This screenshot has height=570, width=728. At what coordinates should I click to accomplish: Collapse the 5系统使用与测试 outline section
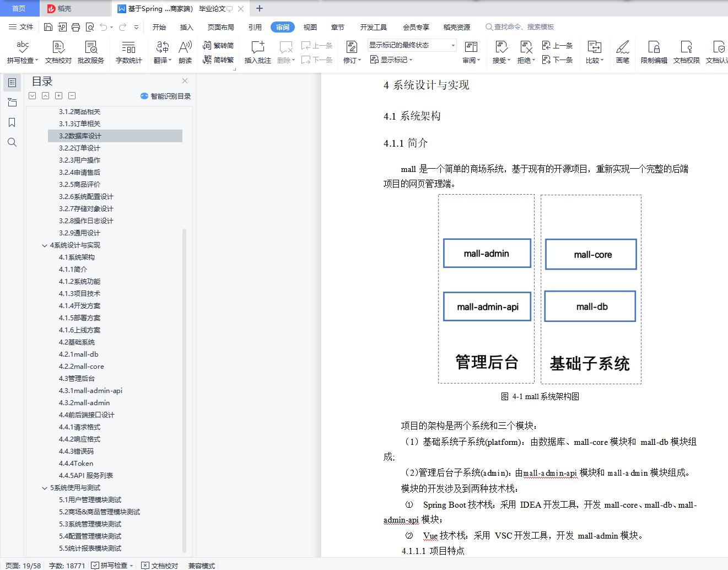45,488
